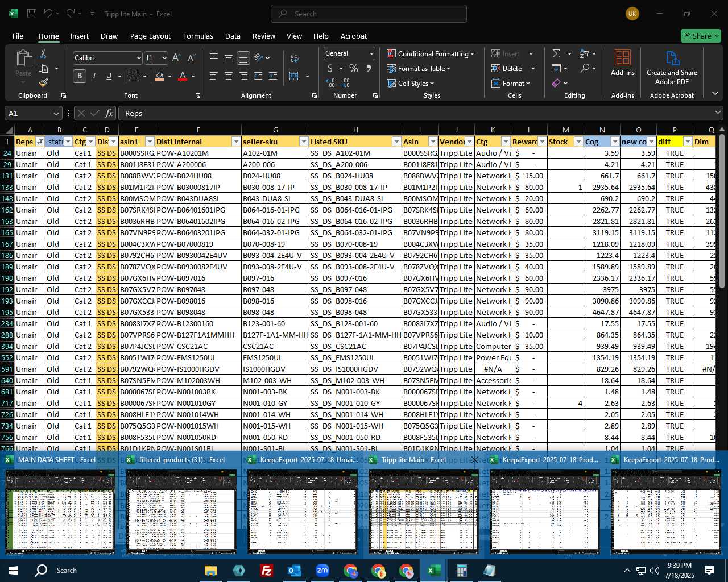Collapse the ribbon with chevron

pyautogui.click(x=715, y=94)
